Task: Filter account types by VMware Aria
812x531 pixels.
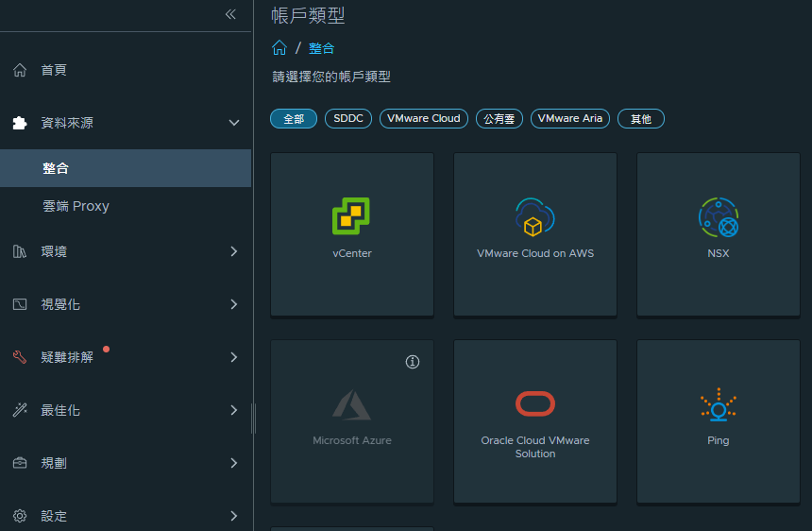Action: click(x=570, y=119)
